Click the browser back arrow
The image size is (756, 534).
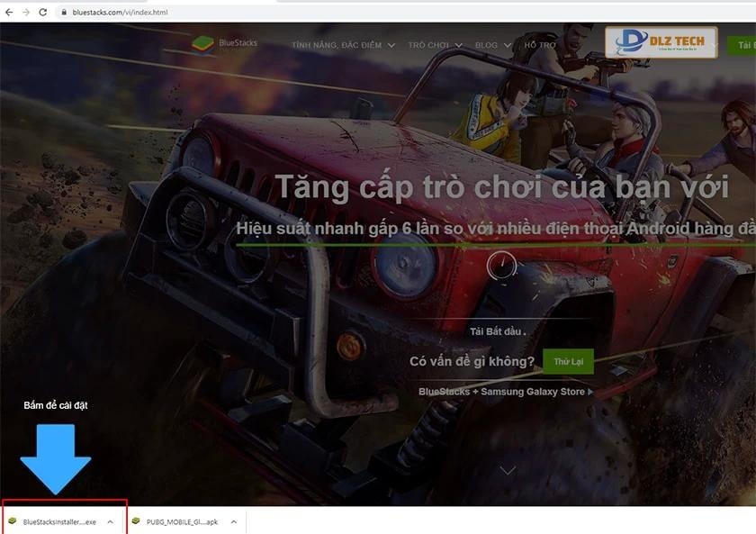(9, 12)
